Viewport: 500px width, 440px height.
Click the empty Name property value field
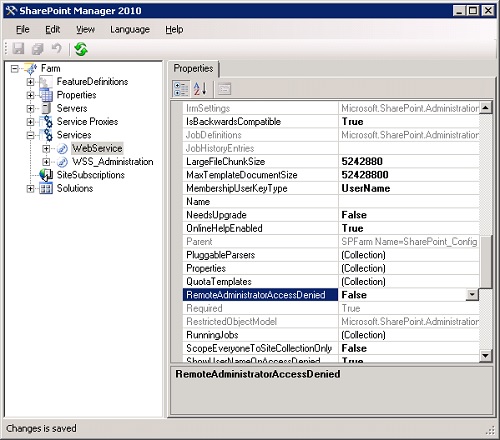pos(409,201)
